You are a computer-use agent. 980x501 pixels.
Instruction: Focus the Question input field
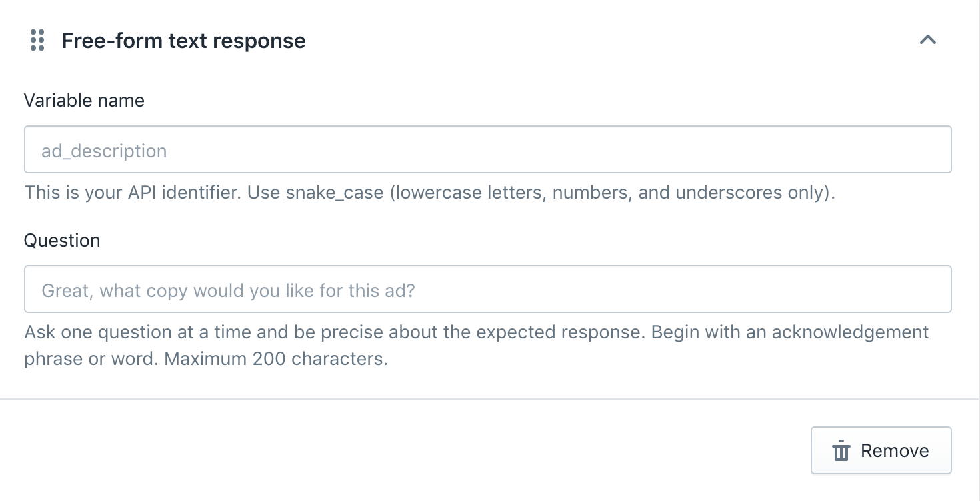[487, 289]
